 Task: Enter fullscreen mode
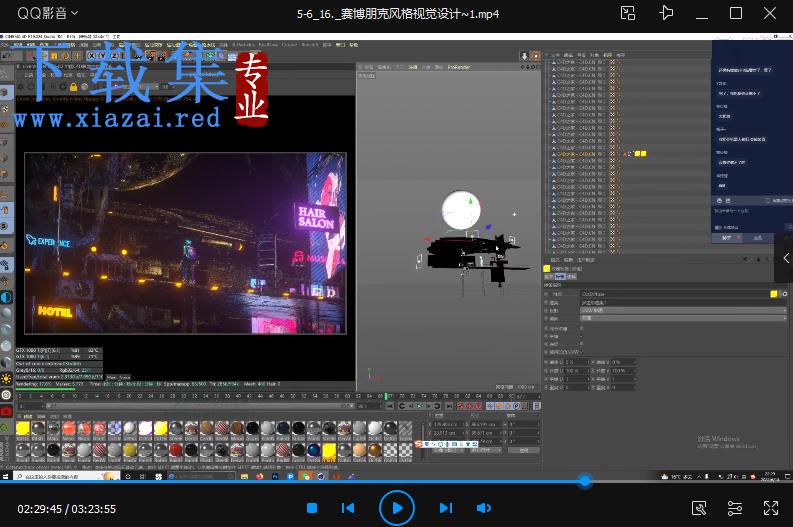pyautogui.click(x=771, y=508)
